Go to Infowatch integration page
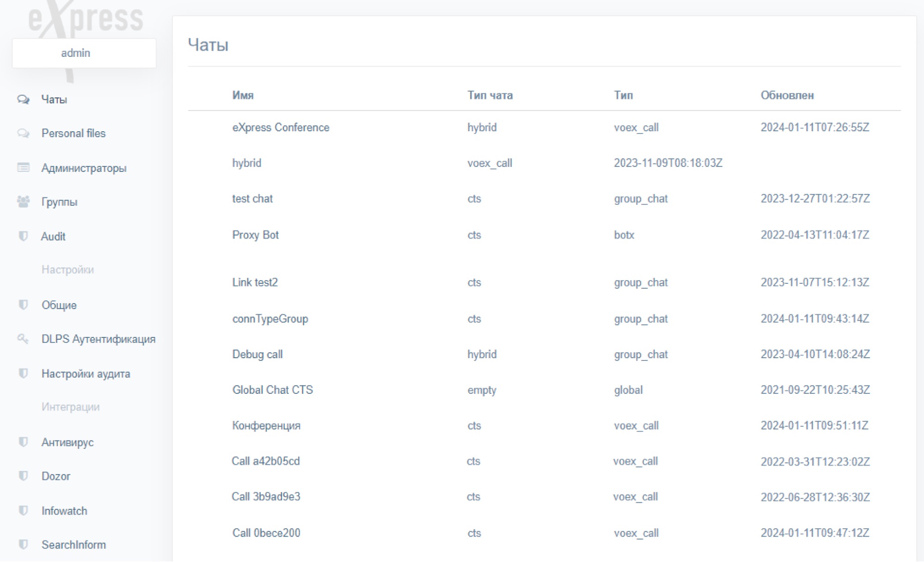 tap(64, 511)
